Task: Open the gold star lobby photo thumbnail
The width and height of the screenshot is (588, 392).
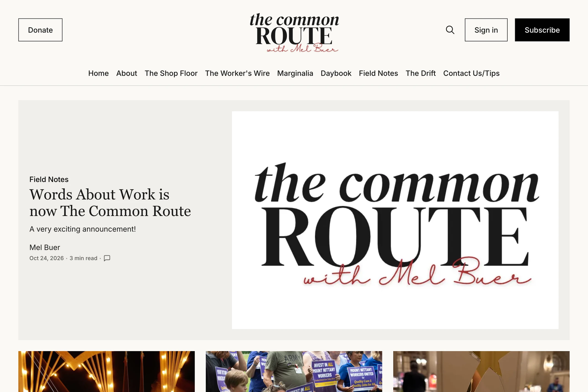Action: [481, 372]
